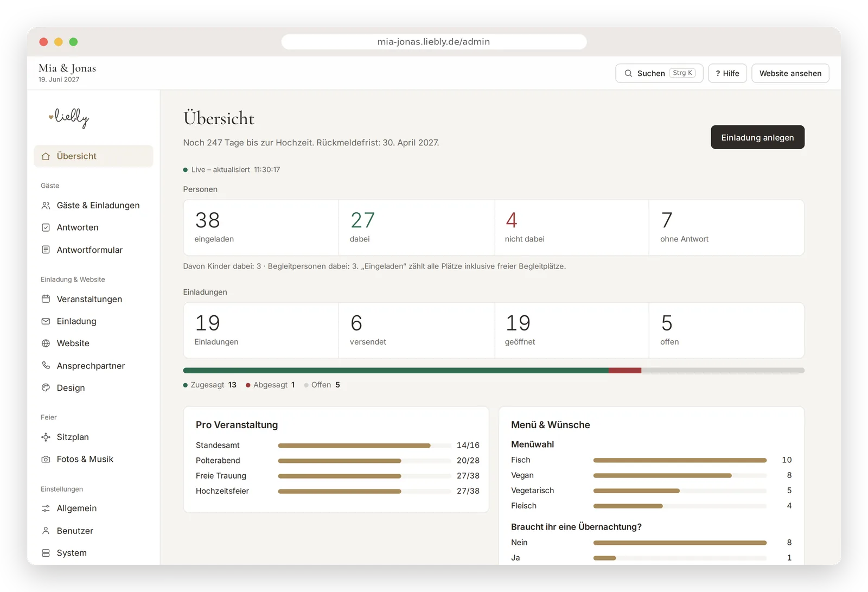Click the Website globe icon
868x592 pixels.
pos(46,343)
